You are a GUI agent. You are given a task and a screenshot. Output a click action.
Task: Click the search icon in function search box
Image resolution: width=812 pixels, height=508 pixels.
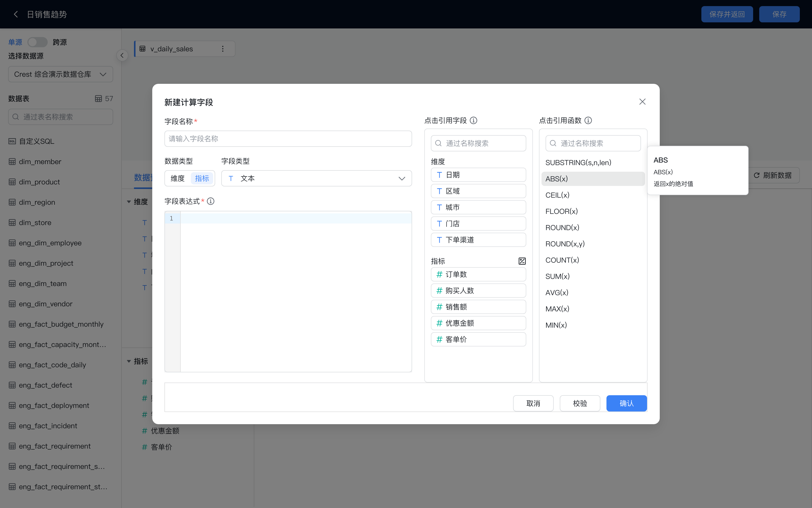(553, 143)
